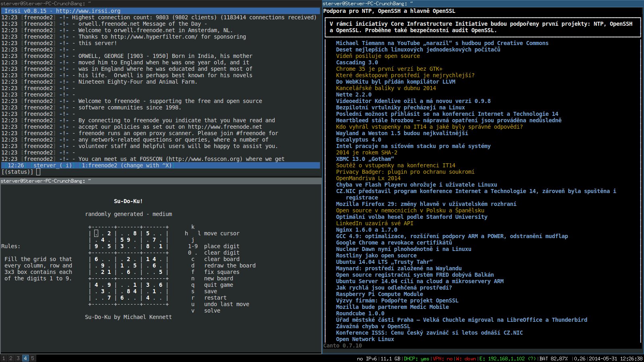Focus the Canto terminal window title bar
Viewport: 644px width, 362px height.
pos(483,4)
